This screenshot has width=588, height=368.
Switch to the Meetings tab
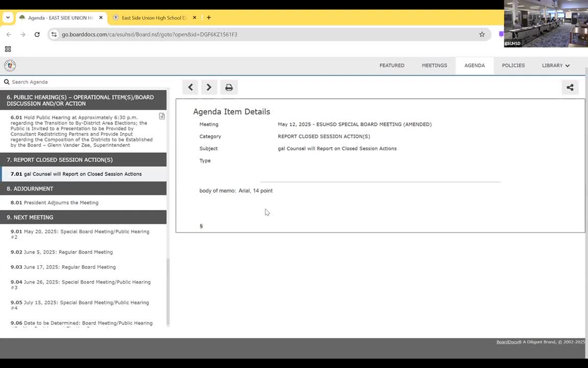click(434, 65)
